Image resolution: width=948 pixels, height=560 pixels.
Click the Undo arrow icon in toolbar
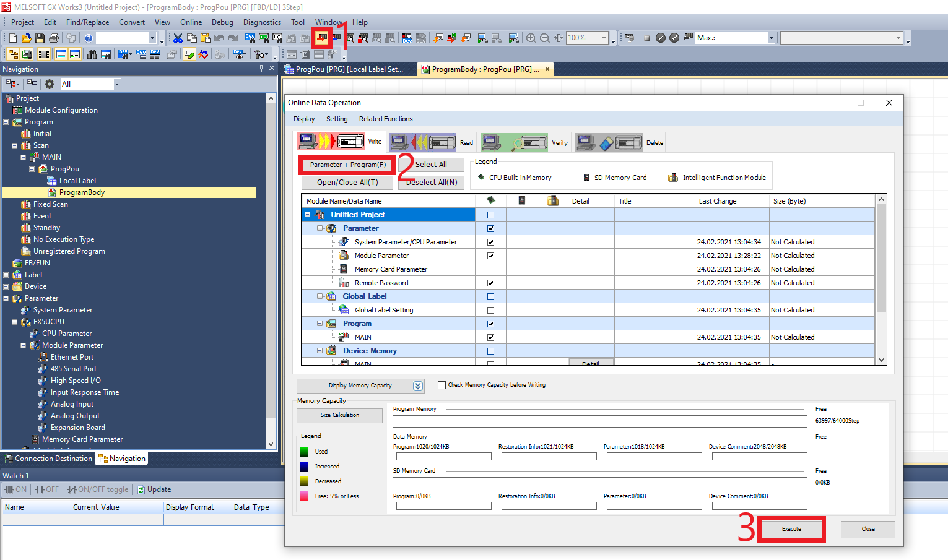click(x=219, y=38)
